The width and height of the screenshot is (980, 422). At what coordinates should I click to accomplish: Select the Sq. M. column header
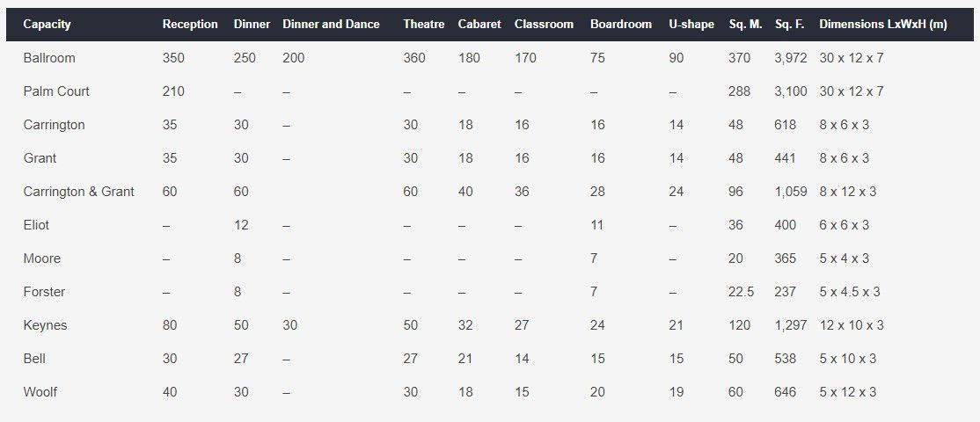(x=745, y=25)
